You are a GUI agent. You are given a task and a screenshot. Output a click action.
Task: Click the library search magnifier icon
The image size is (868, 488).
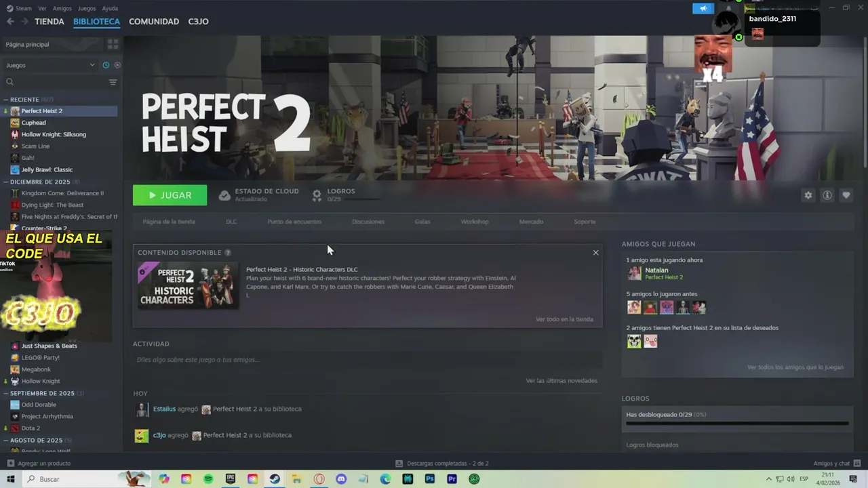tap(9, 82)
